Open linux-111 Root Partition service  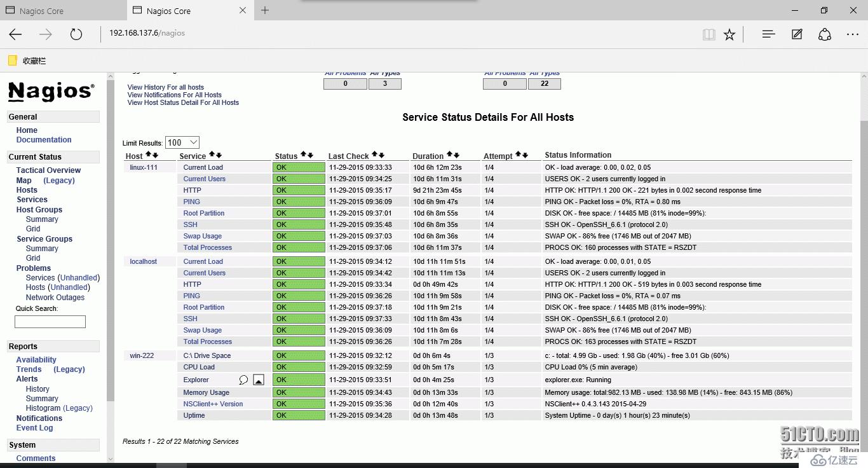click(x=203, y=213)
